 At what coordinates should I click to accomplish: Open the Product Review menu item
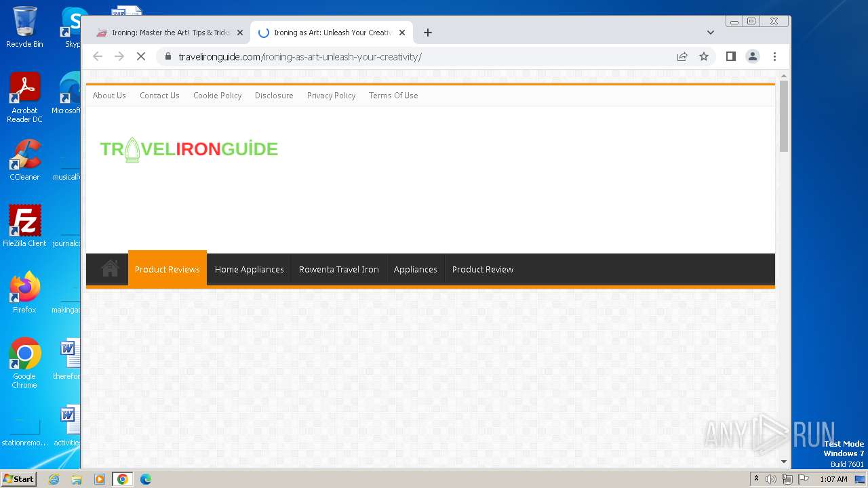[x=483, y=269]
